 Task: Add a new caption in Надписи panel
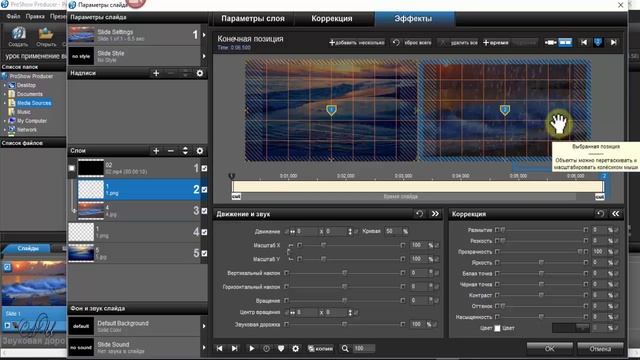pyautogui.click(x=156, y=73)
